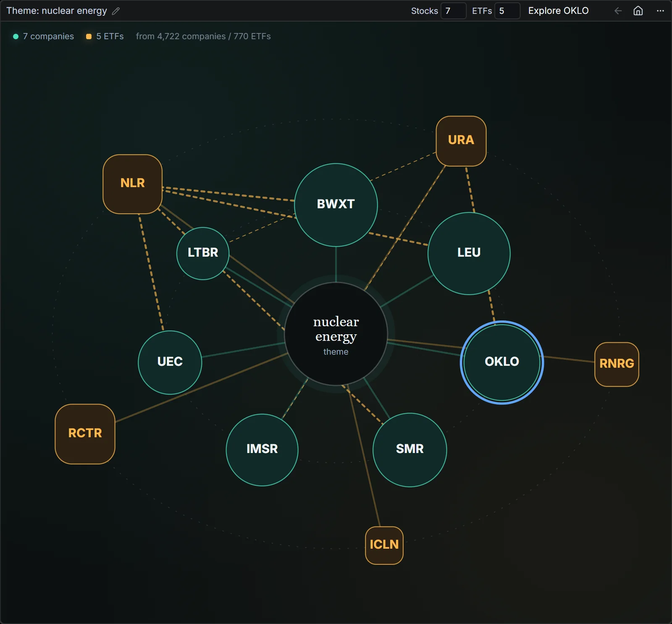Screen dimensions: 672x624
Task: Open the RCTR ETF node
Action: pyautogui.click(x=85, y=434)
